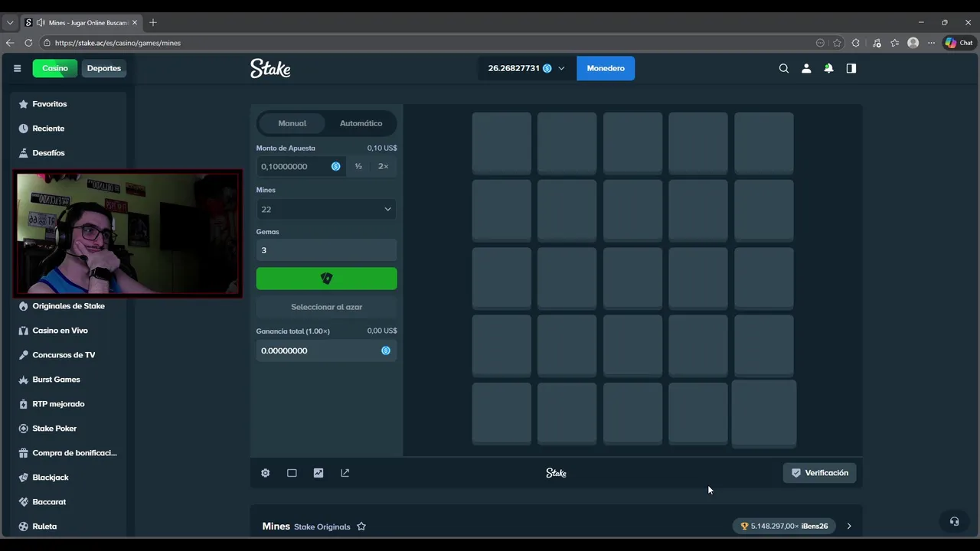Switch to the Casino section

point(55,68)
